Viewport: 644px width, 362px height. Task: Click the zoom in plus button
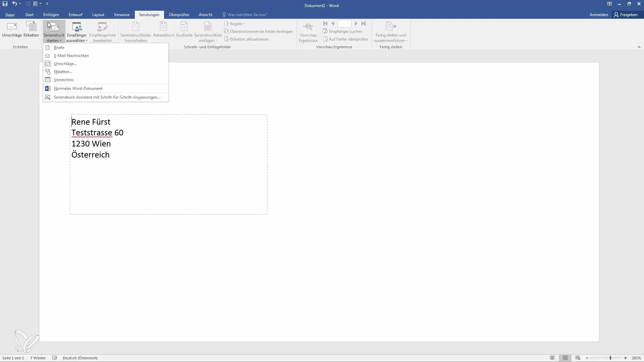tap(626, 358)
